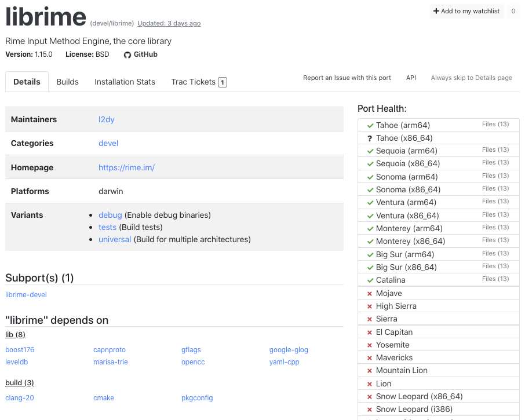Click Report an Issue with this port
The height and width of the screenshot is (420, 525).
pyautogui.click(x=347, y=78)
